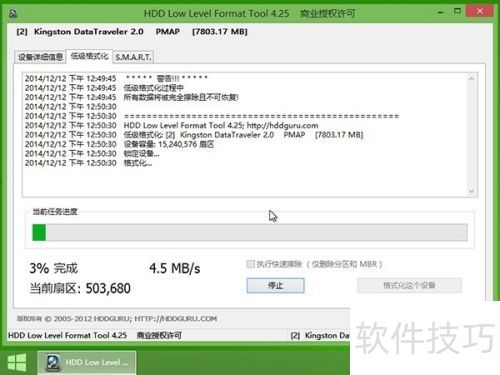Click the status bar Kingston device entry

click(320, 335)
